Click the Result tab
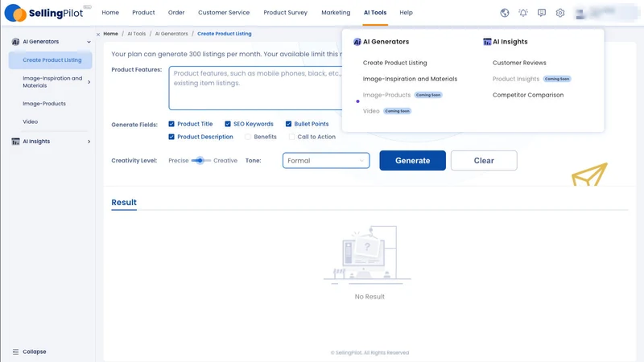 coord(124,203)
